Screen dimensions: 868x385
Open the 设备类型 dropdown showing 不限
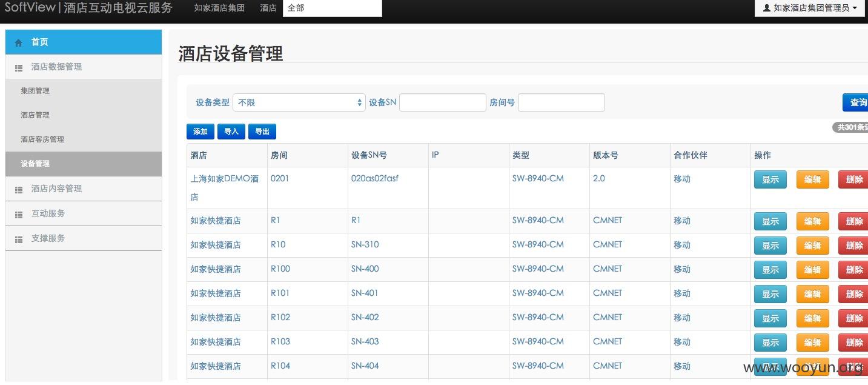tap(299, 102)
